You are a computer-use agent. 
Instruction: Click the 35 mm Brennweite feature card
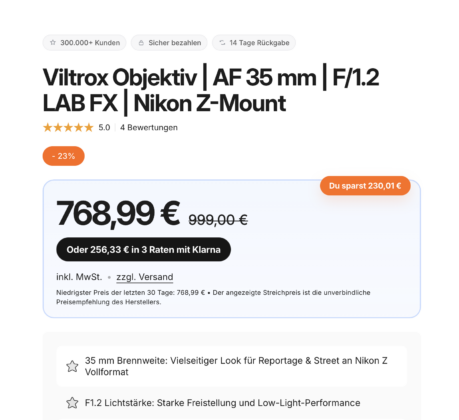[x=232, y=366]
